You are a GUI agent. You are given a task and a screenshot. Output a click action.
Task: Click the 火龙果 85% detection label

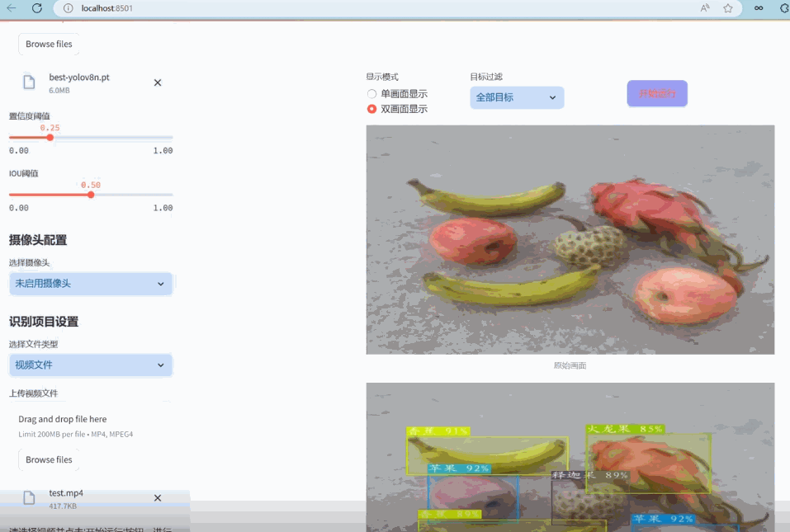tap(625, 429)
